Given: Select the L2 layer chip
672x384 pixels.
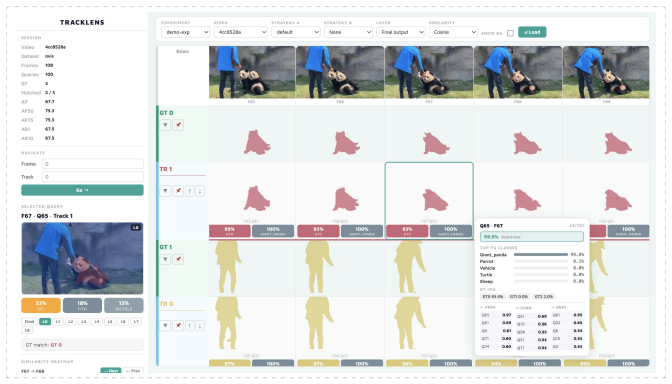Looking at the screenshot, I should click(71, 321).
